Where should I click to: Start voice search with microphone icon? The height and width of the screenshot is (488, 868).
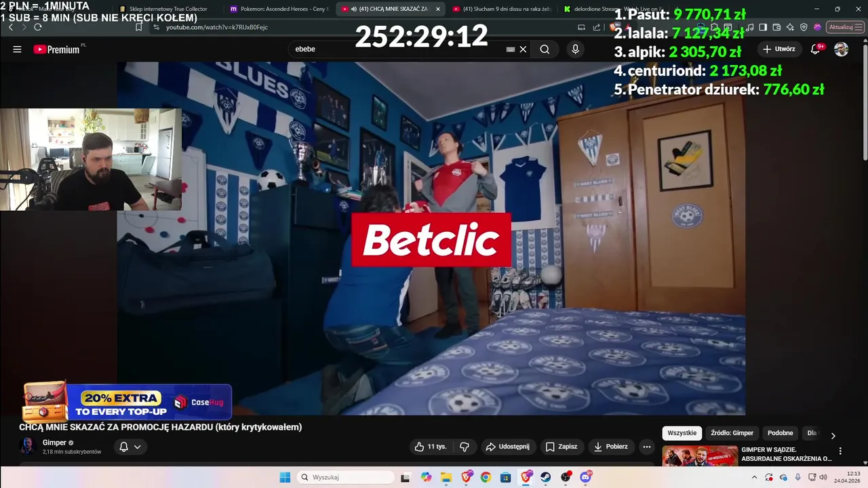575,49
